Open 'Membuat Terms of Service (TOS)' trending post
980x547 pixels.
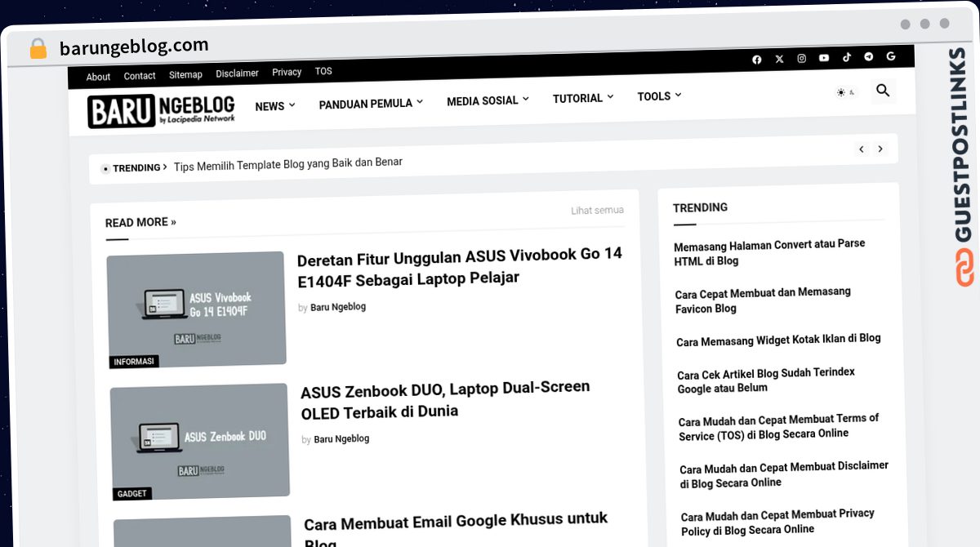pyautogui.click(x=779, y=426)
